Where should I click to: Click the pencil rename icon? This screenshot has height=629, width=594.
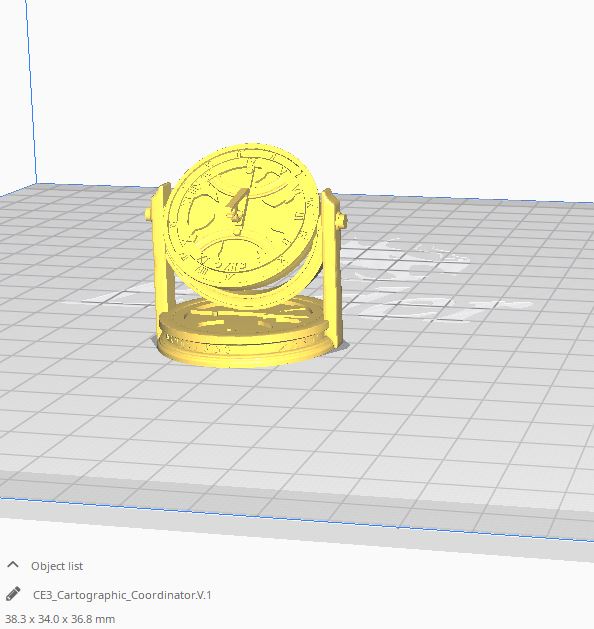pyautogui.click(x=13, y=594)
